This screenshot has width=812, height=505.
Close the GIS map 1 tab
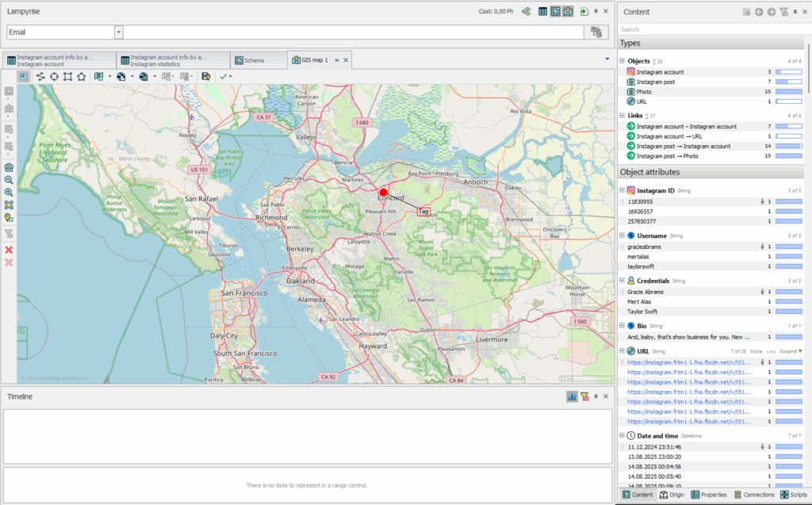[346, 60]
